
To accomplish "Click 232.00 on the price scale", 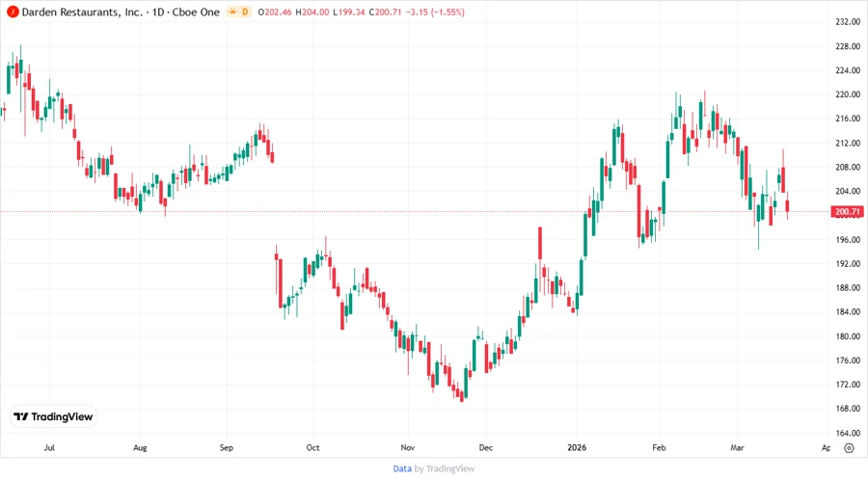I will [x=849, y=21].
